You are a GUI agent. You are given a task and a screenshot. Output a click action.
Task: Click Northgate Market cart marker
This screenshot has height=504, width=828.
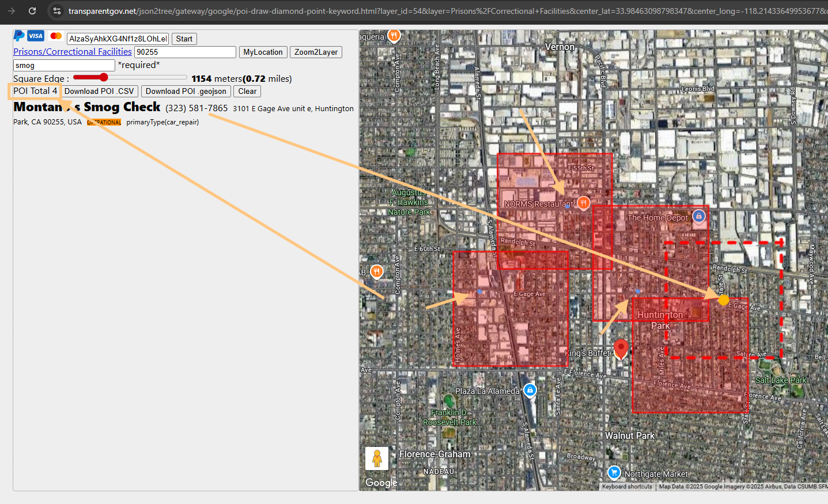click(614, 473)
